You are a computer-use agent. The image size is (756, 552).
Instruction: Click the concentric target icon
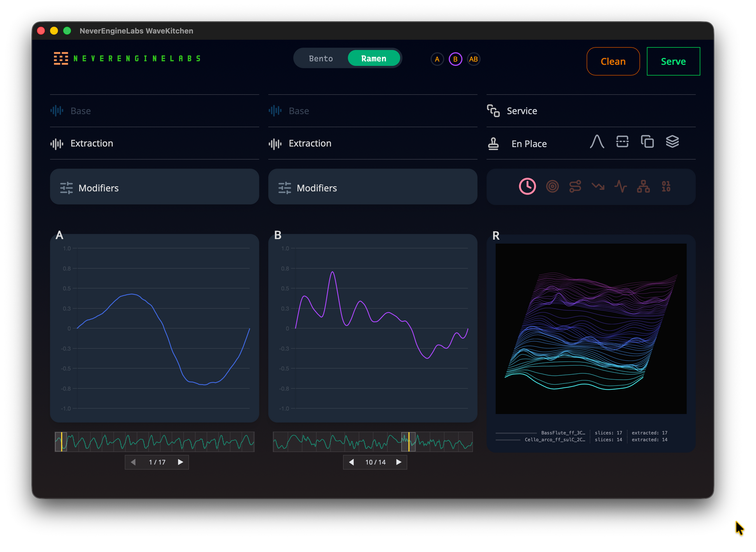pyautogui.click(x=552, y=187)
